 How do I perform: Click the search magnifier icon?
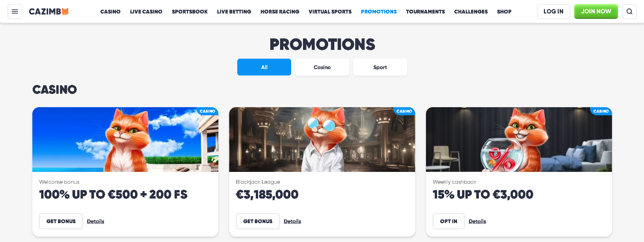coord(629,11)
